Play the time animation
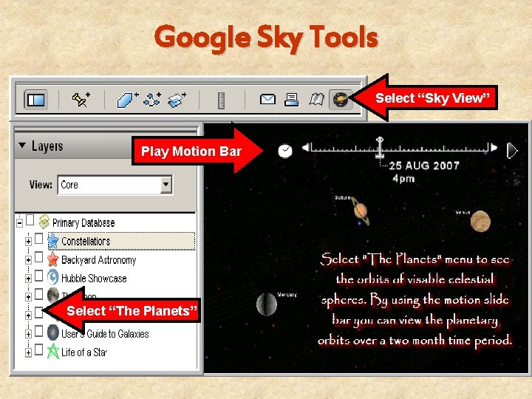 [x=511, y=151]
